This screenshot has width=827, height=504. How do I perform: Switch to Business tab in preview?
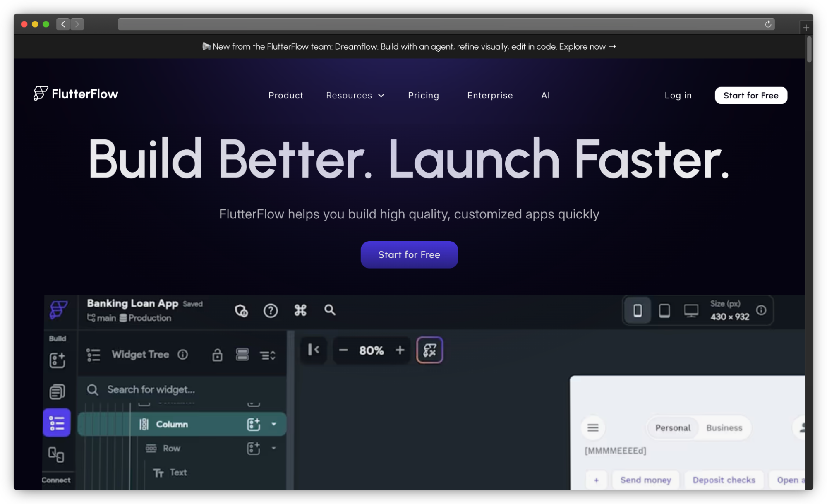coord(724,428)
